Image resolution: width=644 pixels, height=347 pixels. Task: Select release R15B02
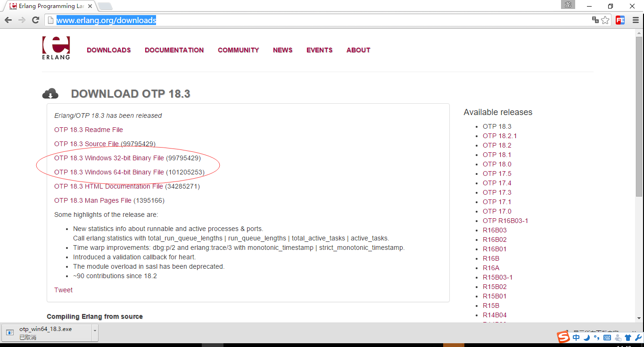coord(495,287)
